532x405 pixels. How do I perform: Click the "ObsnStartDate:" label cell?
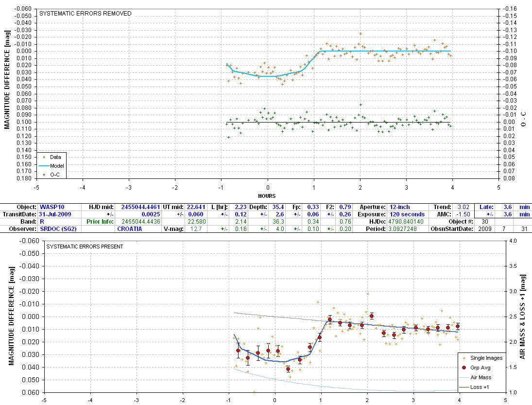coord(452,229)
